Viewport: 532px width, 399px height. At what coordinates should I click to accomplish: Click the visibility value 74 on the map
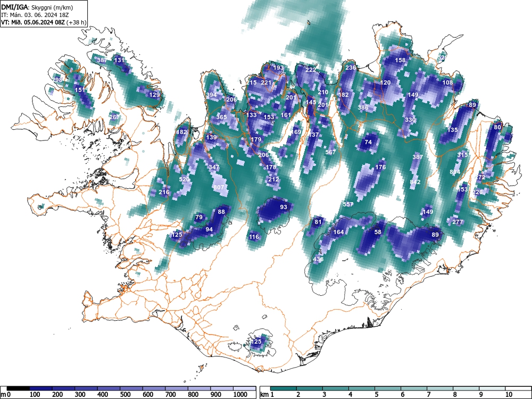(368, 142)
